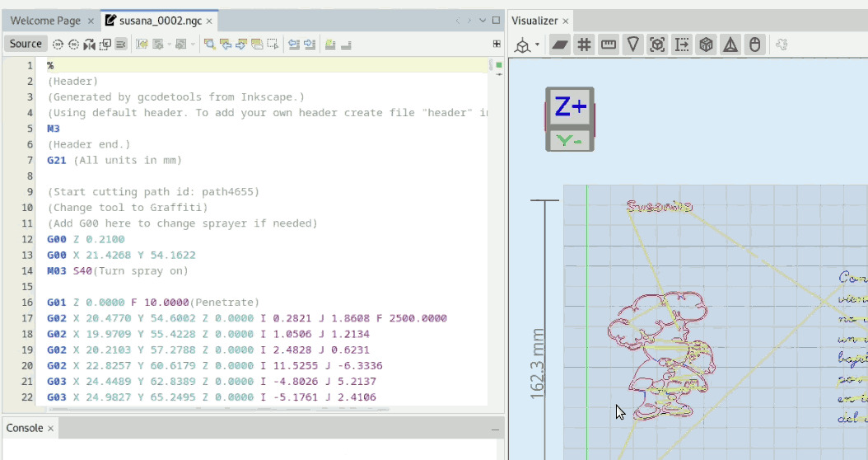The width and height of the screenshot is (868, 460).
Task: Toggle the text-cursor-arrow Visualizer toolbar button
Action: pos(681,45)
